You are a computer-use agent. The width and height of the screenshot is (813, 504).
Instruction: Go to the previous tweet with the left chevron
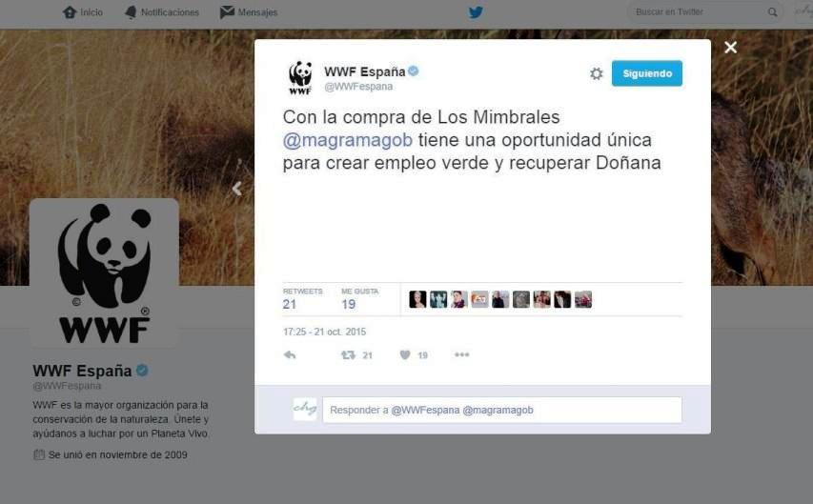click(x=237, y=189)
